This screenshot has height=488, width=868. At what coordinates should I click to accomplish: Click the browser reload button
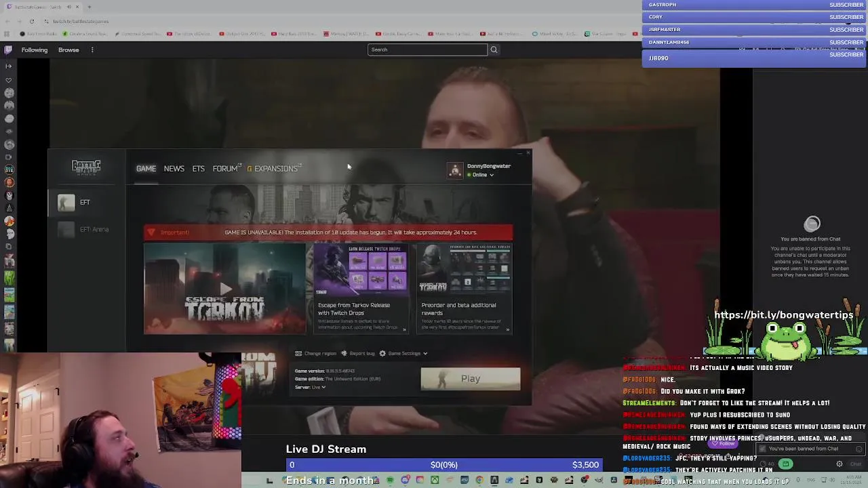click(31, 21)
